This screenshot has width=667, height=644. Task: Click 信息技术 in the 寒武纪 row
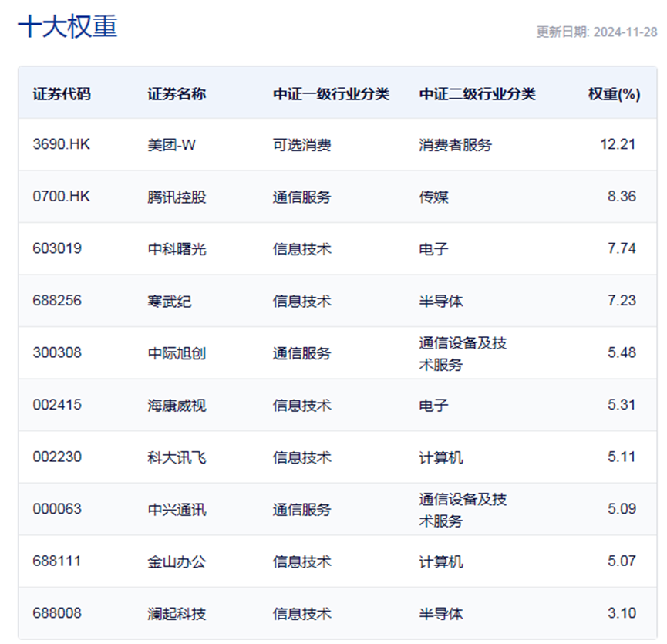(301, 301)
